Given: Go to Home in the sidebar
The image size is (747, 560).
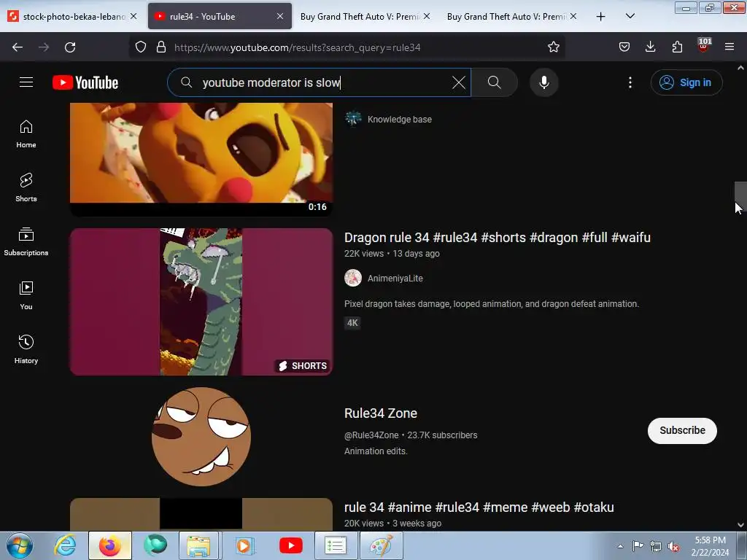Looking at the screenshot, I should 26,134.
